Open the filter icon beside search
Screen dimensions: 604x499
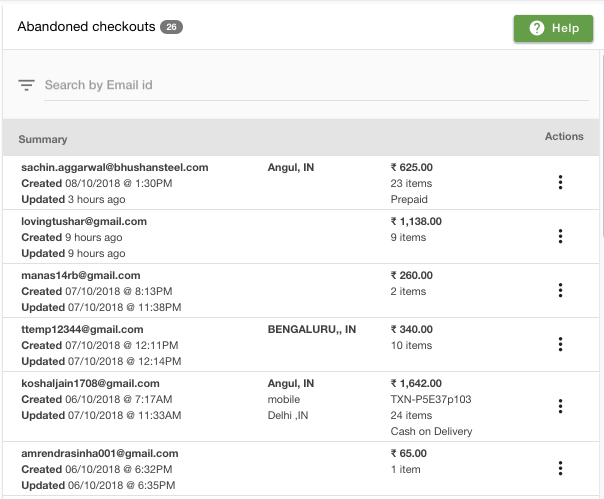click(x=26, y=85)
